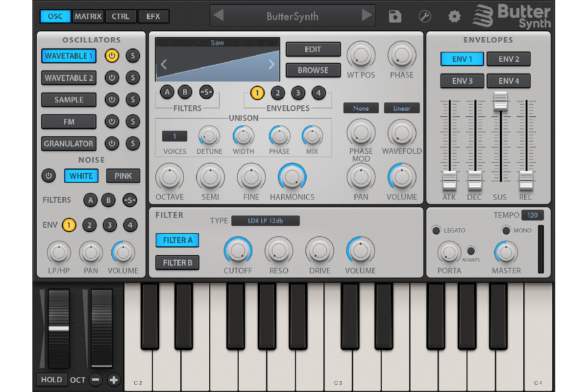Screen dimensions: 588x392
Task: Enable the Granulator power button
Action: (x=112, y=143)
